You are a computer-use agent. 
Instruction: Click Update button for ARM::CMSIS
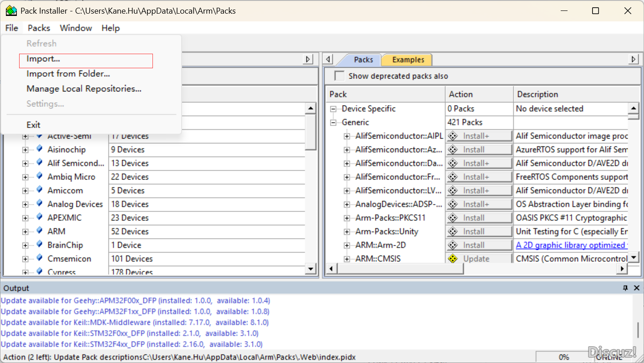tap(479, 259)
